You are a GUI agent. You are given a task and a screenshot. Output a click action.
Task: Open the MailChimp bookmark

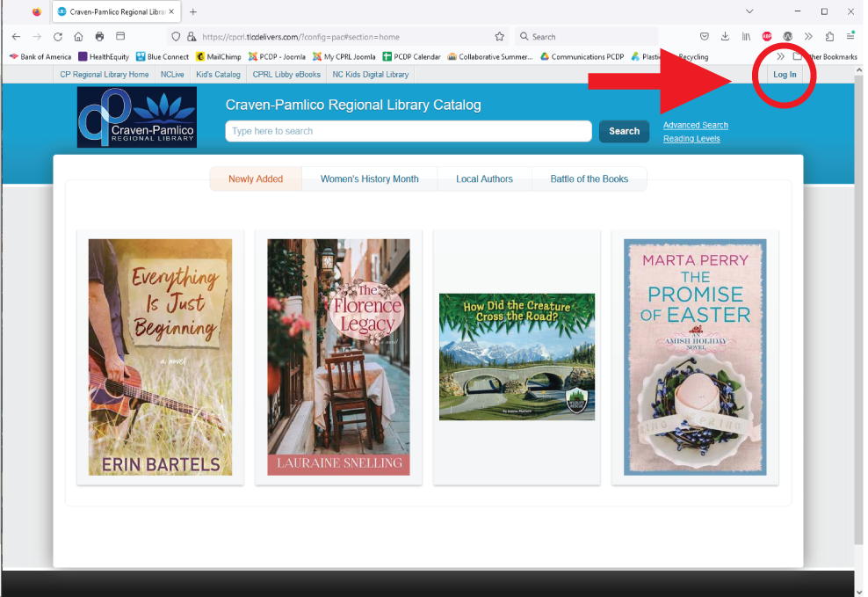[219, 56]
